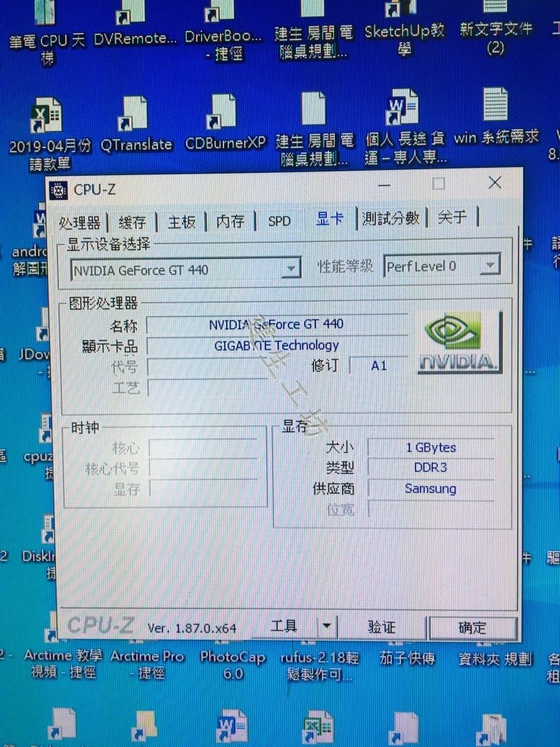
Task: Open the Arctime 教學視頻 捷徑 shortcut
Action: [x=63, y=664]
